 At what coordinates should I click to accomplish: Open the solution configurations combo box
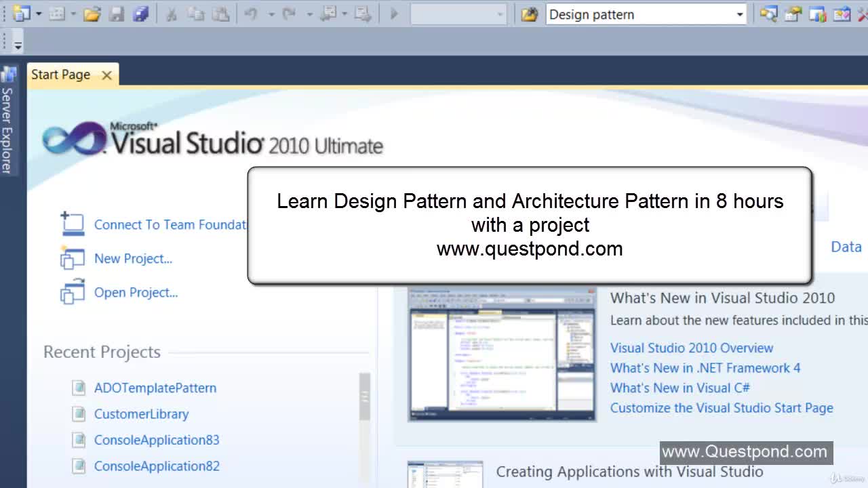[458, 14]
